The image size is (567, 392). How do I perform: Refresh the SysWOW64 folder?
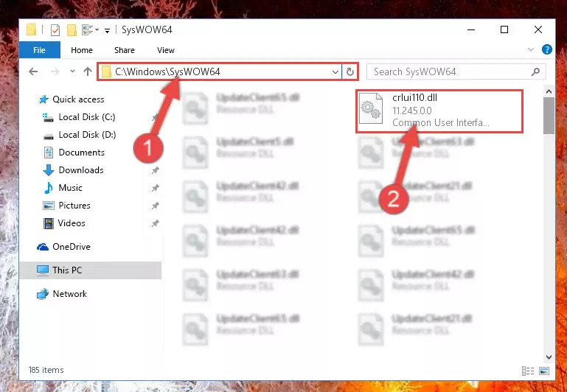coord(349,72)
